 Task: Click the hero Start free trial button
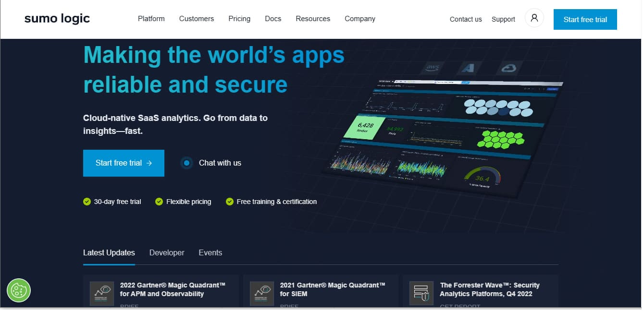pyautogui.click(x=124, y=163)
